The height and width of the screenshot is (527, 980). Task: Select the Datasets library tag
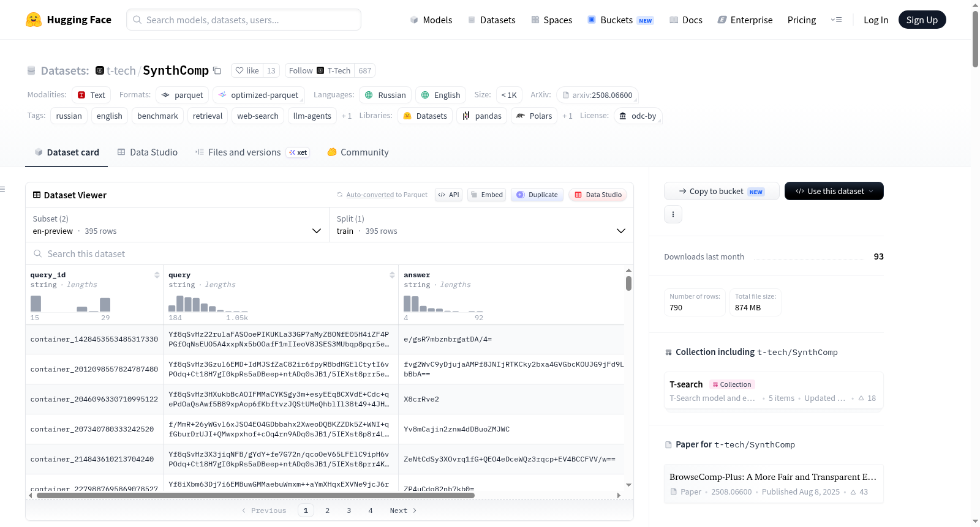(425, 116)
